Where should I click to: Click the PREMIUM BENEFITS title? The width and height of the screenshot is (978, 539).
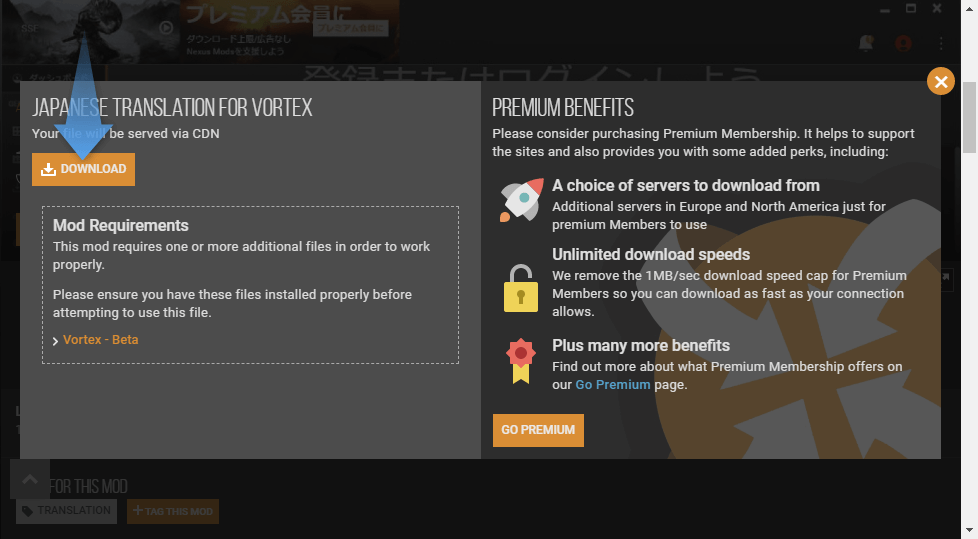pyautogui.click(x=563, y=108)
